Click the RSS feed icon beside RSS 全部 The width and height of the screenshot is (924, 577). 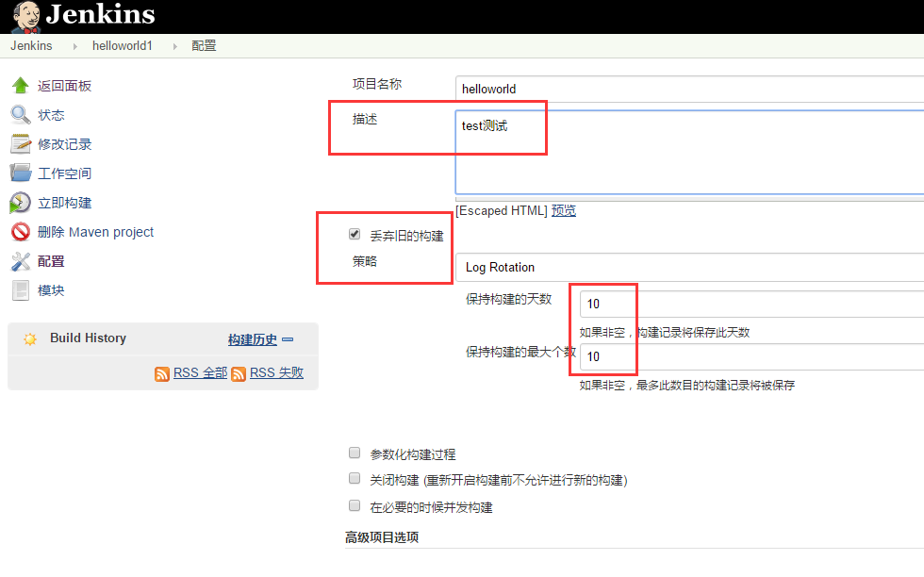pos(162,373)
